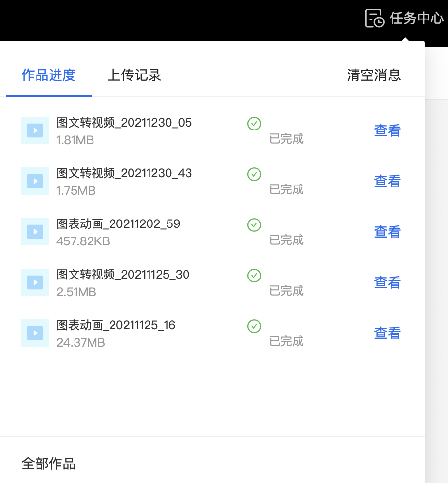Click video thumbnail of 图文转视频_20211125_30
448x483 pixels.
pyautogui.click(x=35, y=282)
